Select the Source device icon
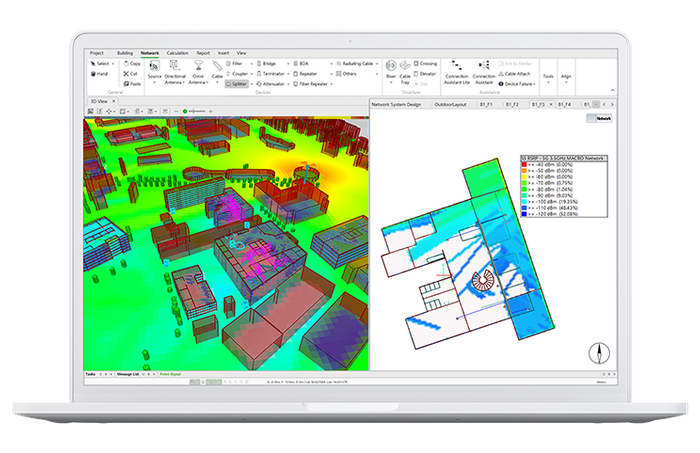This screenshot has height=453, width=700. (154, 66)
